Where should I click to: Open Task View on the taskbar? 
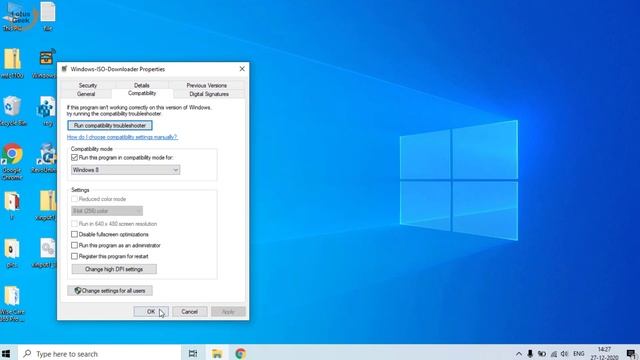click(193, 353)
